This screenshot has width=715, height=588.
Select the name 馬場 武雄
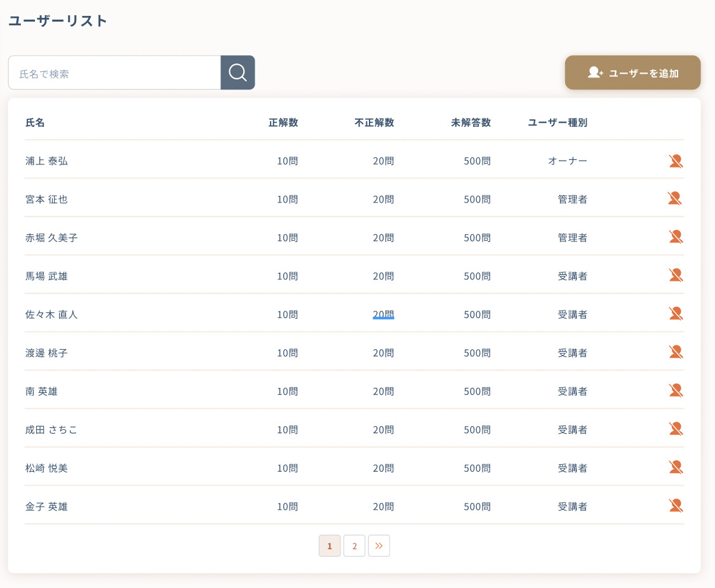[x=46, y=276]
